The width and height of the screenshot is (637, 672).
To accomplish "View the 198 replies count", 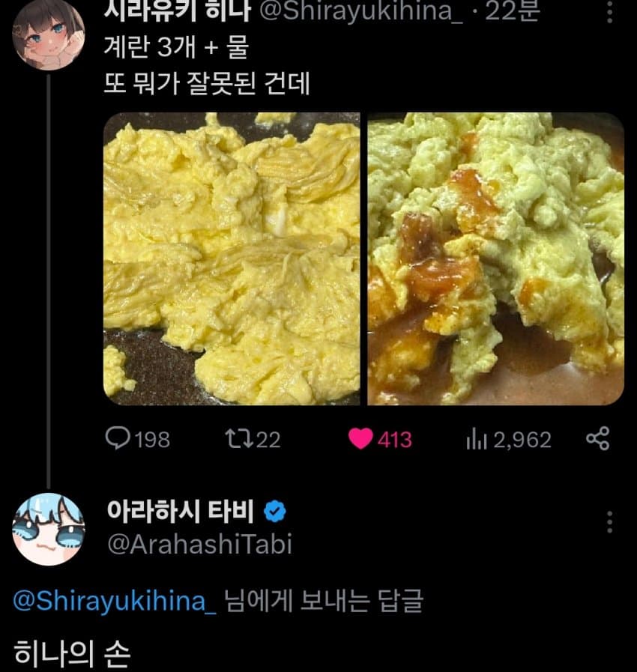I will [x=152, y=440].
